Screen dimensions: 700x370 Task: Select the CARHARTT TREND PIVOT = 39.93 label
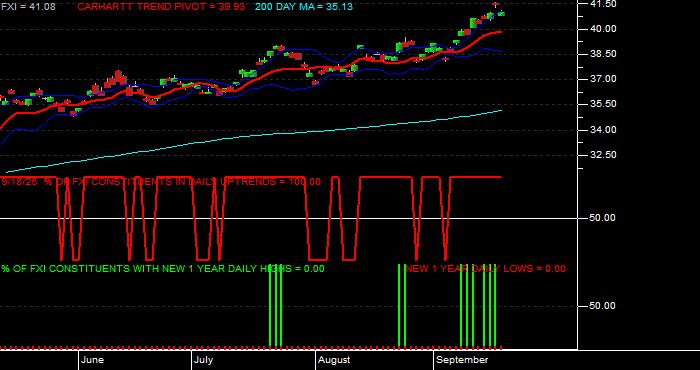[161, 7]
